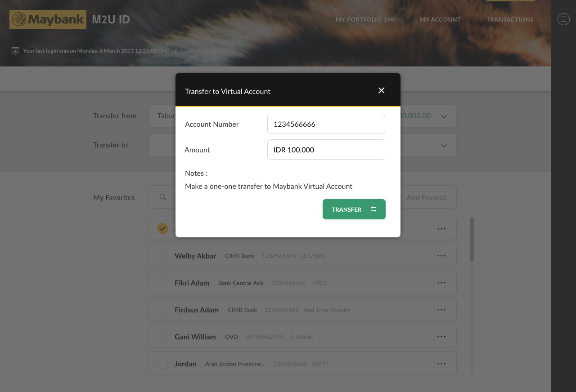Open the three-dot menu for Welby Akbar

coord(441,255)
